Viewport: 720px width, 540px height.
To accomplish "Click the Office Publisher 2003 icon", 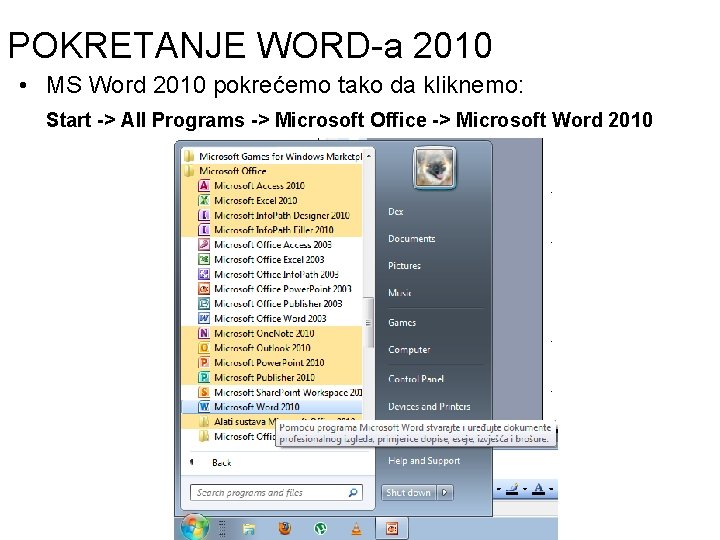I will tap(204, 304).
